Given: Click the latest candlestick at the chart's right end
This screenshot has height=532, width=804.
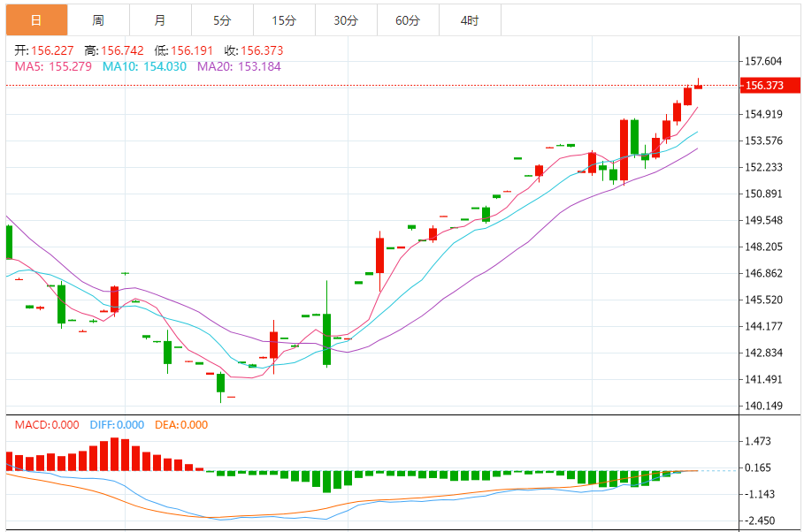Looking at the screenshot, I should pos(698,86).
